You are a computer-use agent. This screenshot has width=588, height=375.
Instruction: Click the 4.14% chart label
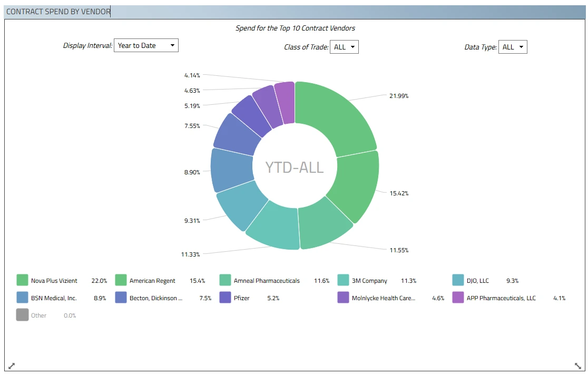click(x=192, y=75)
